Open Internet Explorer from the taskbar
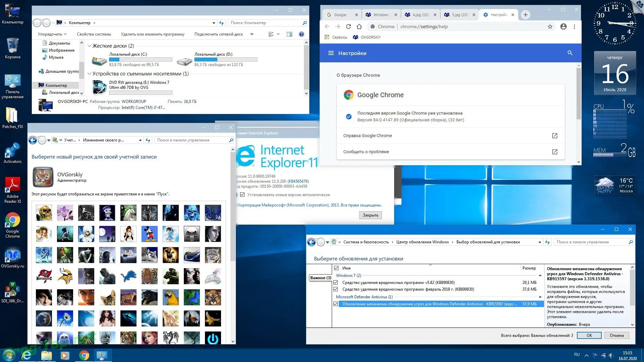 click(x=26, y=355)
